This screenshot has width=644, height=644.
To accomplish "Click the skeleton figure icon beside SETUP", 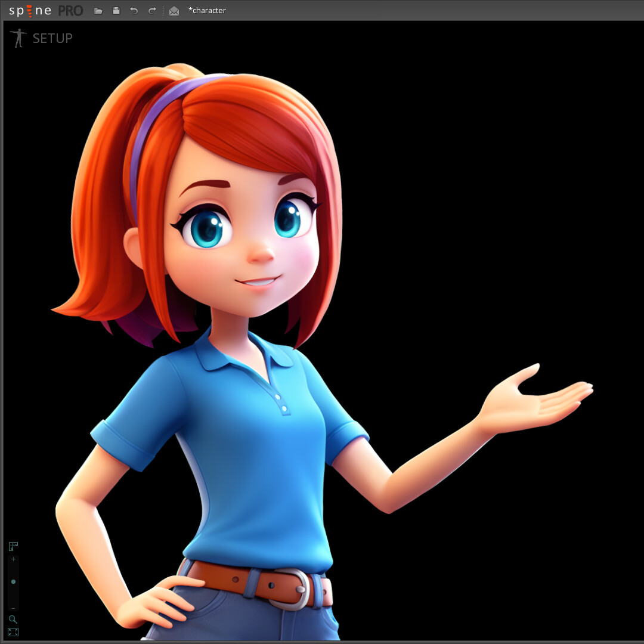I will pos(18,38).
